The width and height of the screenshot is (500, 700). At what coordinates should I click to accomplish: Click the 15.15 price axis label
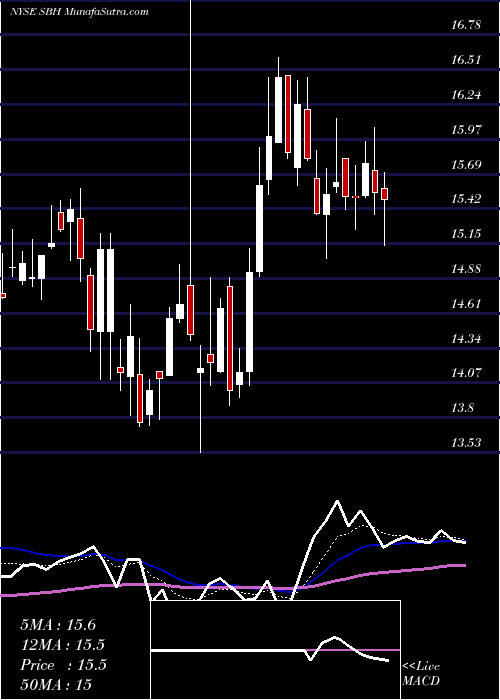pos(466,233)
